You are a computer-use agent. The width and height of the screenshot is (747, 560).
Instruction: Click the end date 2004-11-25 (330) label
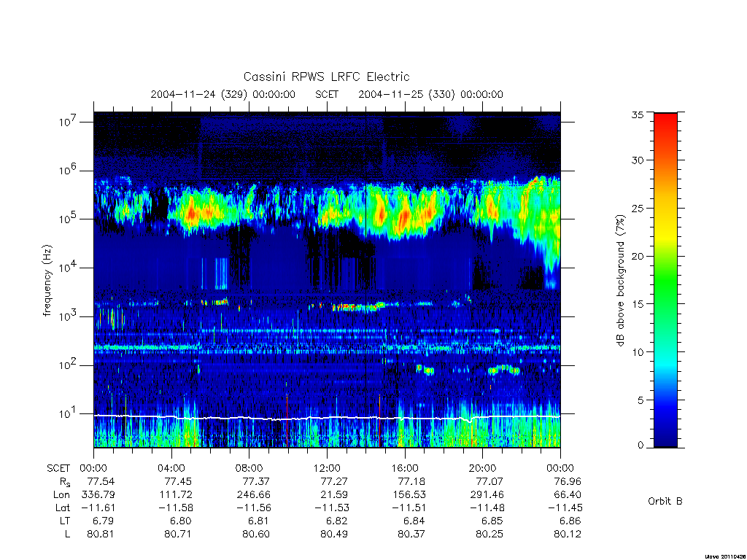tap(406, 94)
